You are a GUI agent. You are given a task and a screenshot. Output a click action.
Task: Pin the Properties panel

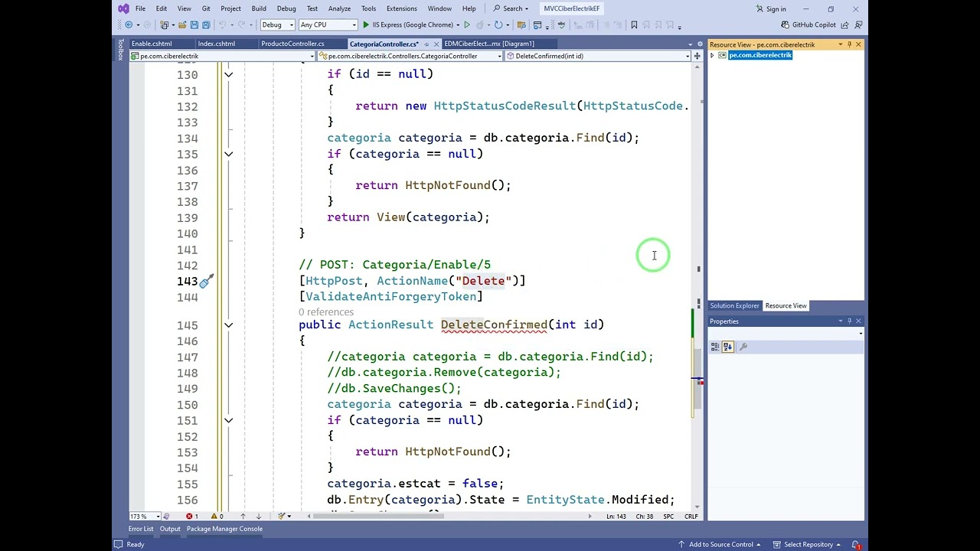[849, 321]
